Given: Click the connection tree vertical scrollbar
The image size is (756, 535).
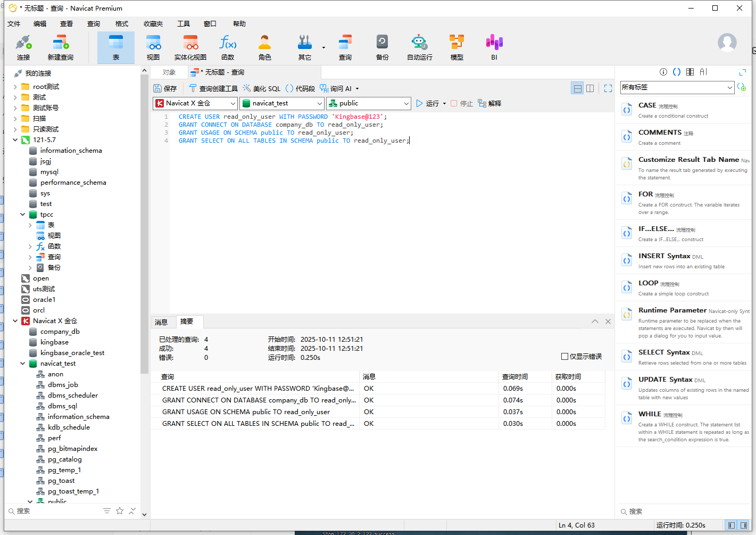Looking at the screenshot, I should click(x=144, y=224).
